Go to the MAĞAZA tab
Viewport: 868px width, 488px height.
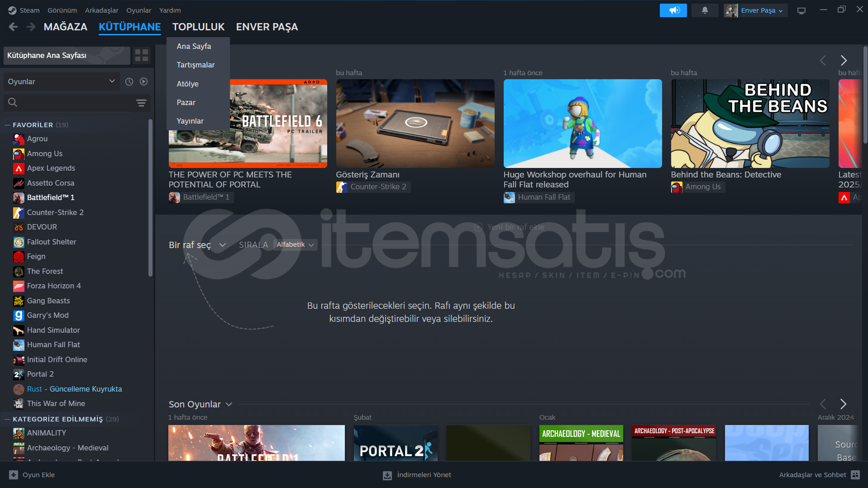pyautogui.click(x=66, y=27)
